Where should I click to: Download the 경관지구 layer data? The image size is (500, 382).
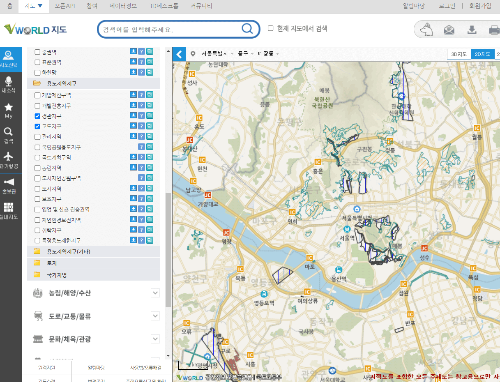click(133, 115)
